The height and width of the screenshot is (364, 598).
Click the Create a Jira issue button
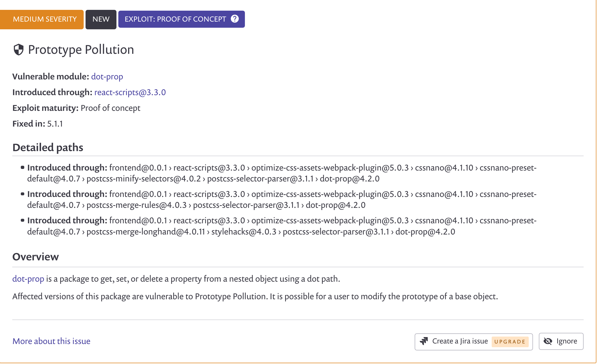coord(474,341)
